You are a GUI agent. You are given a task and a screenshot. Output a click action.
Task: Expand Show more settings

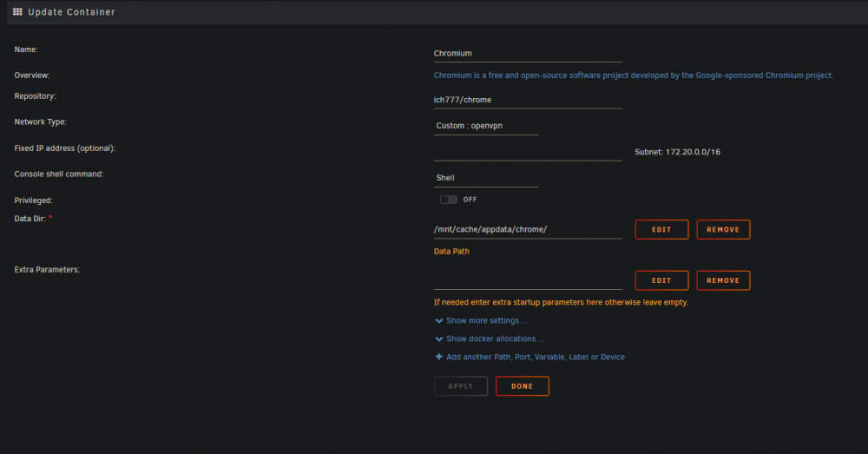[487, 320]
